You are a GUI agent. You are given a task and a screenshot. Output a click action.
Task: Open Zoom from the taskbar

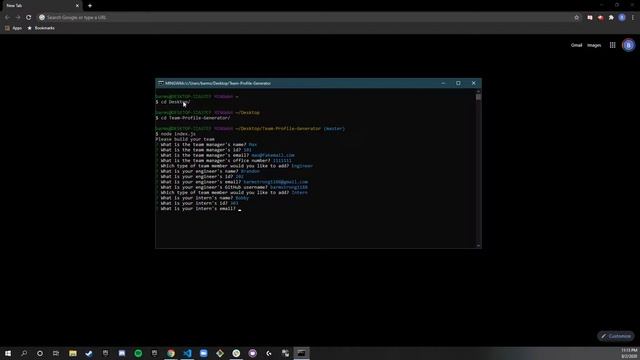[x=204, y=353]
